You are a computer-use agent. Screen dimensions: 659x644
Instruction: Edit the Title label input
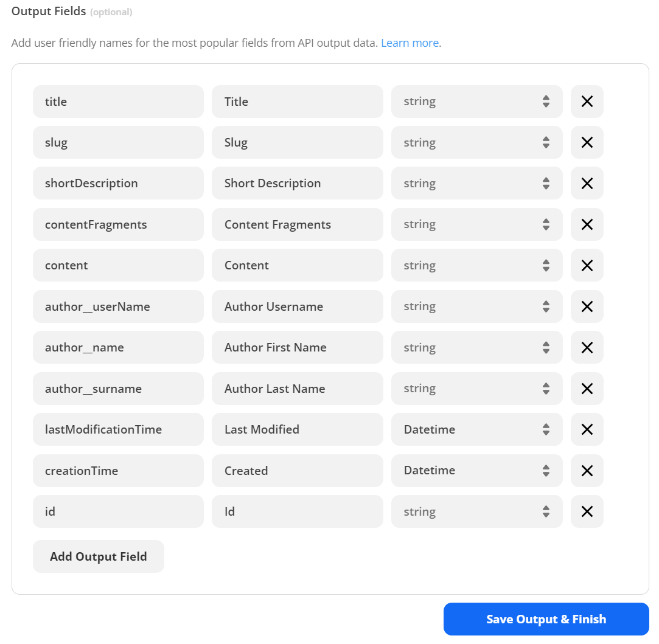click(297, 101)
